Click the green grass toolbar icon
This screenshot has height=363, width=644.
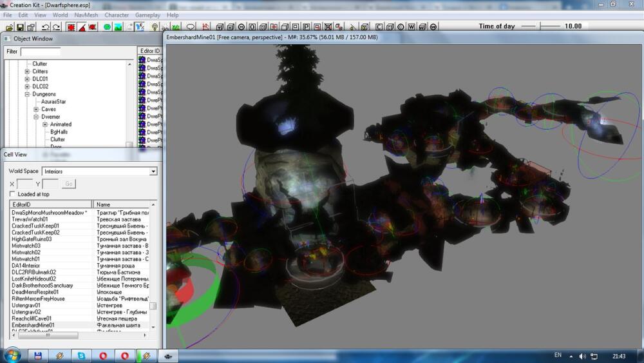click(176, 27)
